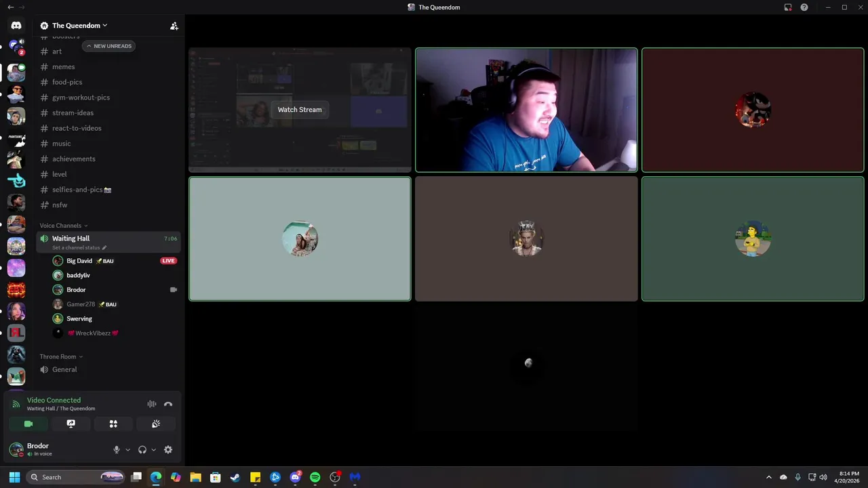Focus the dark red participant tile

pos(753,110)
